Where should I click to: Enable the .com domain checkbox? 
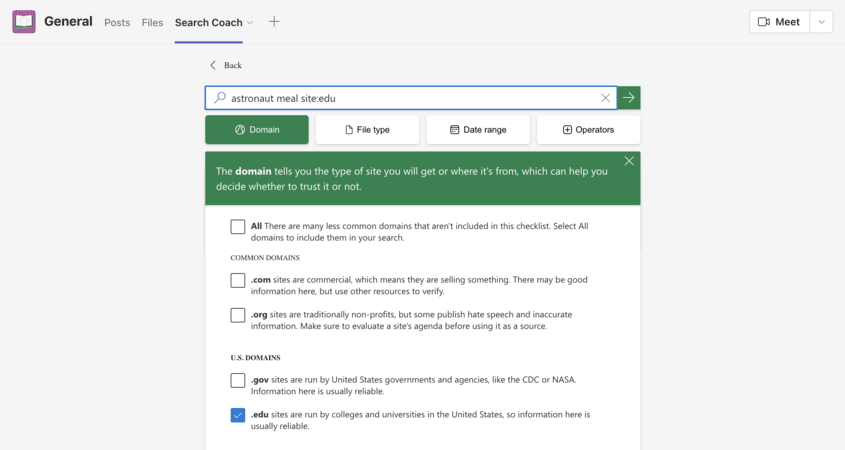[x=238, y=281]
